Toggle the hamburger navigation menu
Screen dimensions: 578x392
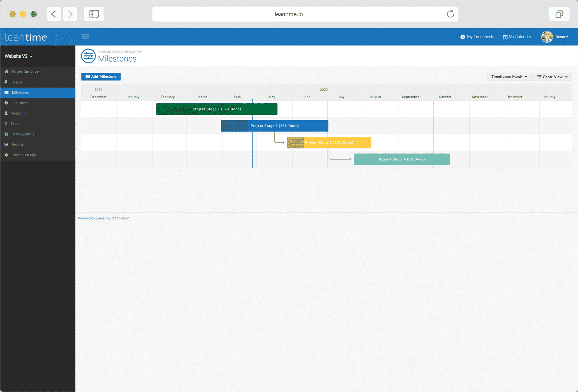click(x=85, y=37)
